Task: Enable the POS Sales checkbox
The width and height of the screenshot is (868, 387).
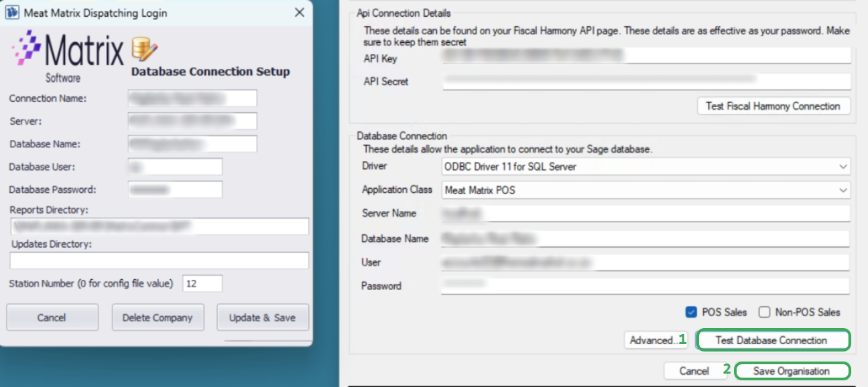Action: tap(691, 312)
